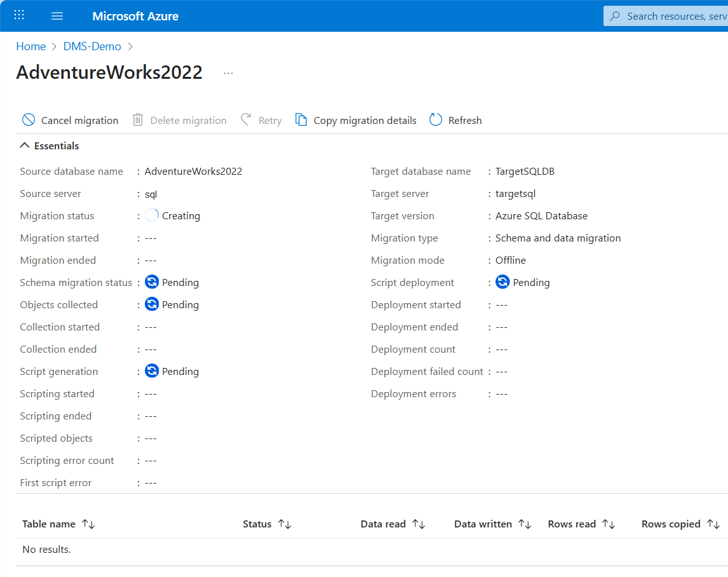Click the Objects collected pending icon
The width and height of the screenshot is (728, 577).
152,304
